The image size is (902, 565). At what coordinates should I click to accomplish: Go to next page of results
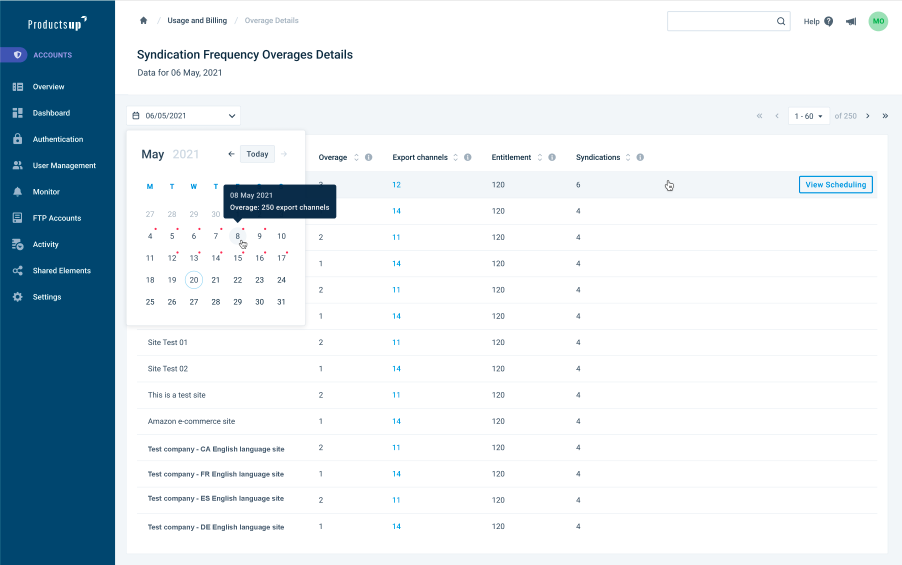point(867,116)
